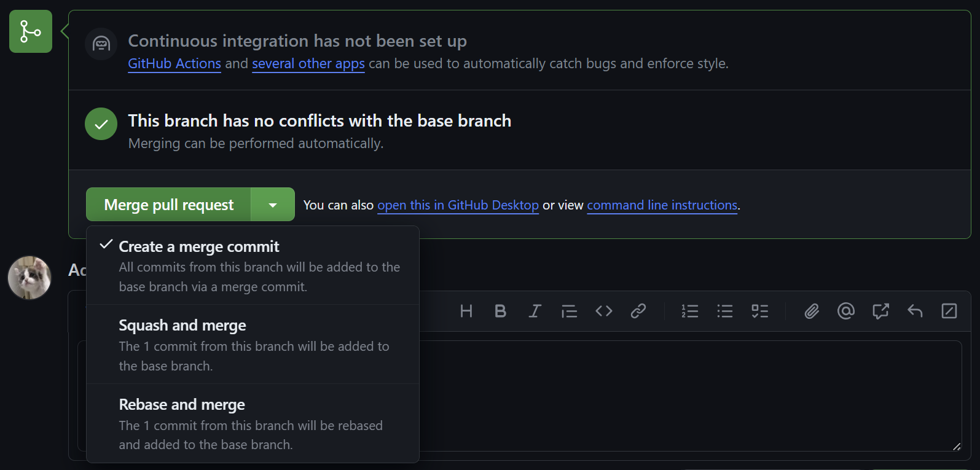Open slash commands square icon

(x=949, y=311)
